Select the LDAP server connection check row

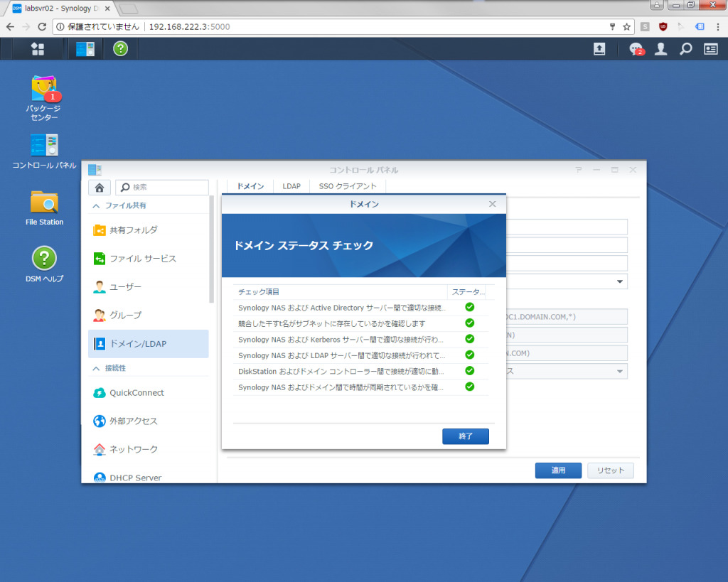[x=360, y=355]
